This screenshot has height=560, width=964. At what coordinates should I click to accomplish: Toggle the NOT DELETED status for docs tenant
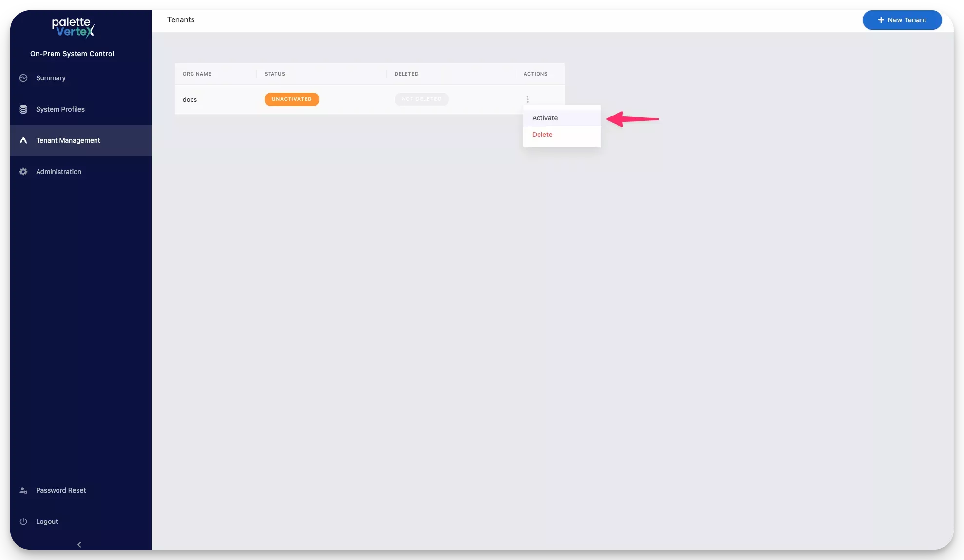pyautogui.click(x=422, y=99)
